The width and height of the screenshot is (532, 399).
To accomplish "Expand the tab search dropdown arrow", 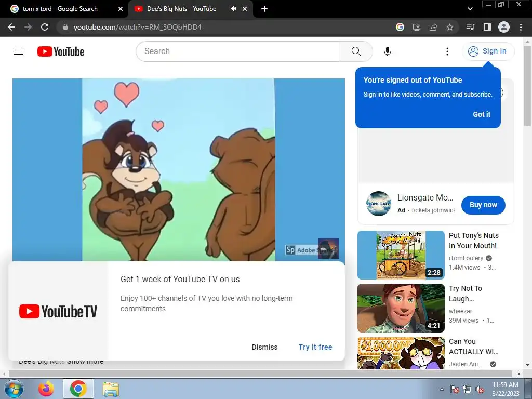I will (470, 9).
